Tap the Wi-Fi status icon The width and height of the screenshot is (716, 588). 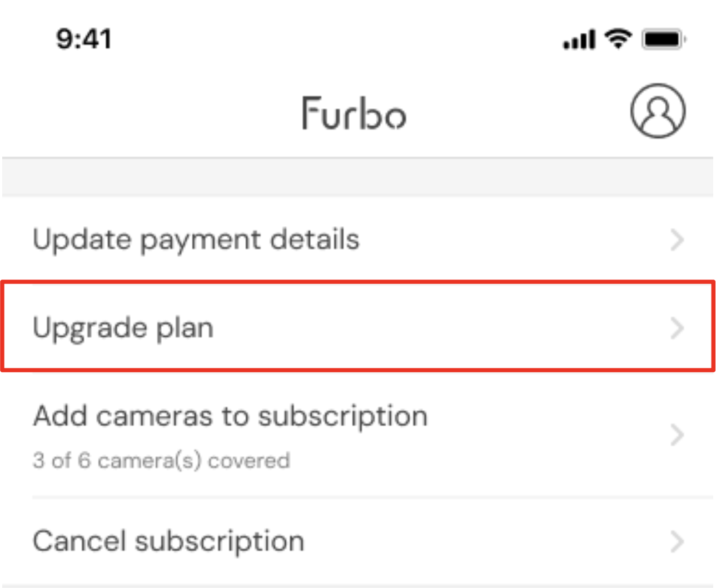click(618, 39)
